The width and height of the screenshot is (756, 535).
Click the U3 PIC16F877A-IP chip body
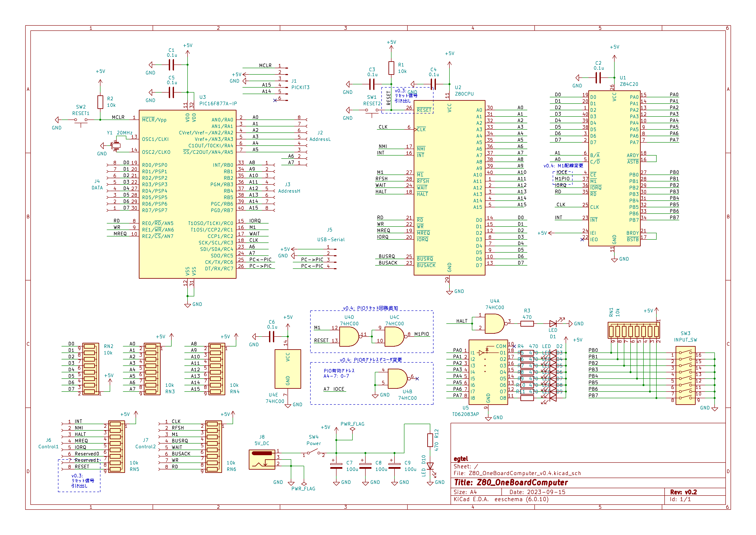(x=187, y=194)
